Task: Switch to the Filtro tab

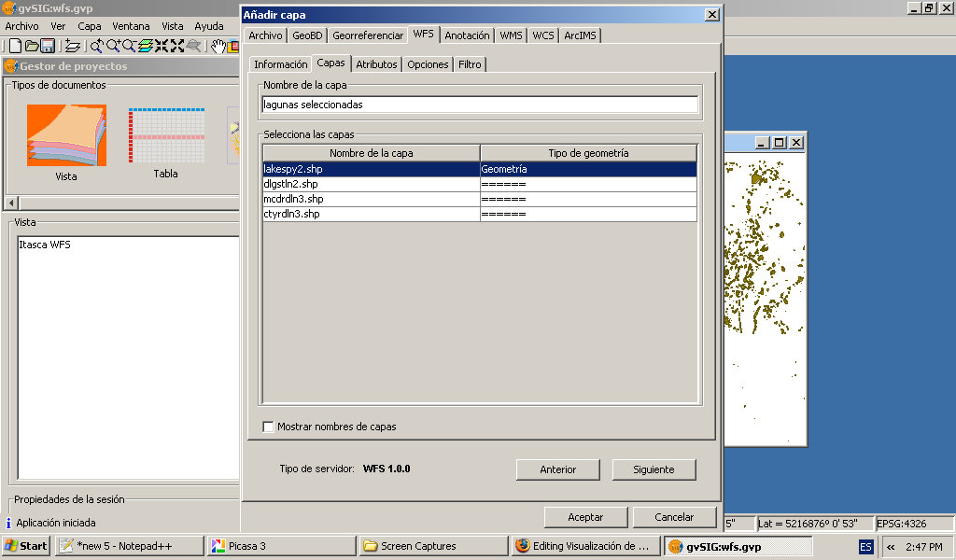Action: pos(470,64)
